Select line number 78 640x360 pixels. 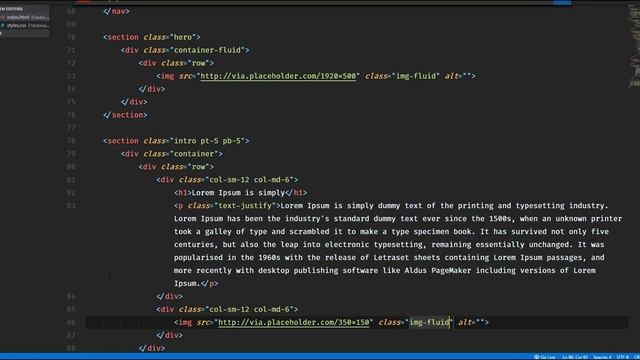(71, 141)
